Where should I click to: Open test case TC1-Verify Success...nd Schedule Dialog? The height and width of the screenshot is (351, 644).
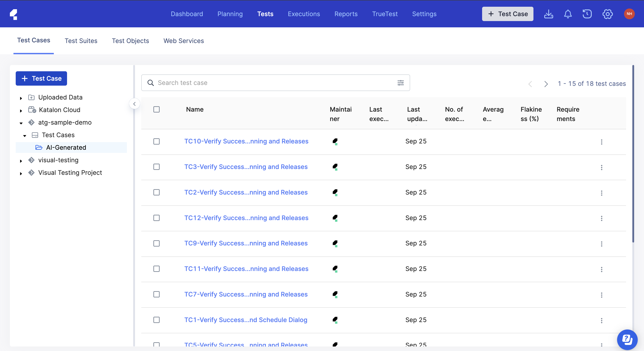(246, 320)
